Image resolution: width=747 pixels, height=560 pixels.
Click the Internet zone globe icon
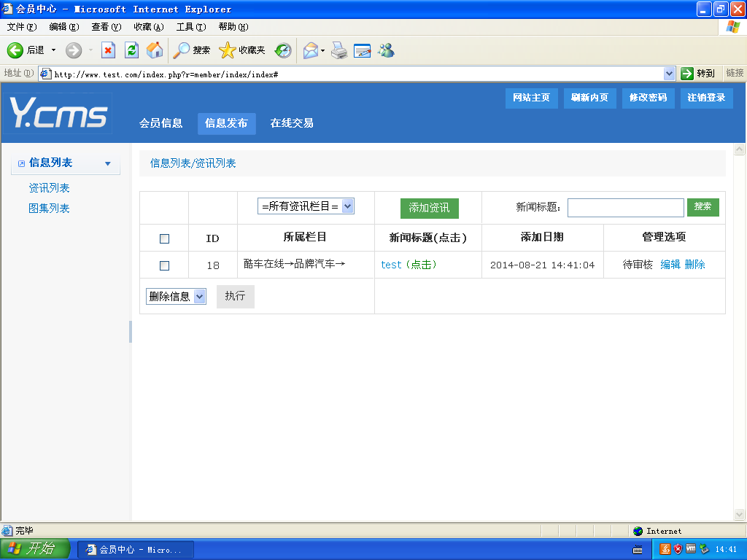[638, 531]
